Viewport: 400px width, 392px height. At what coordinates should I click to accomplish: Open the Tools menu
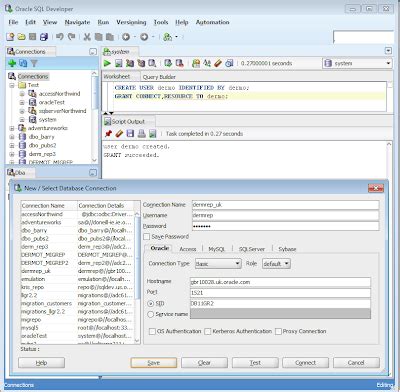[x=161, y=22]
